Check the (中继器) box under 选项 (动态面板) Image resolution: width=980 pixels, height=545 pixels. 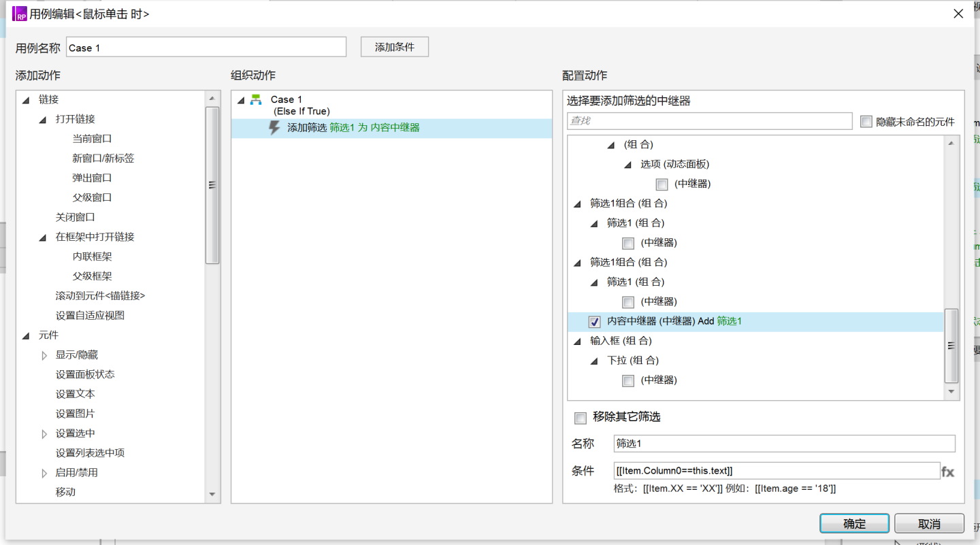(x=661, y=184)
